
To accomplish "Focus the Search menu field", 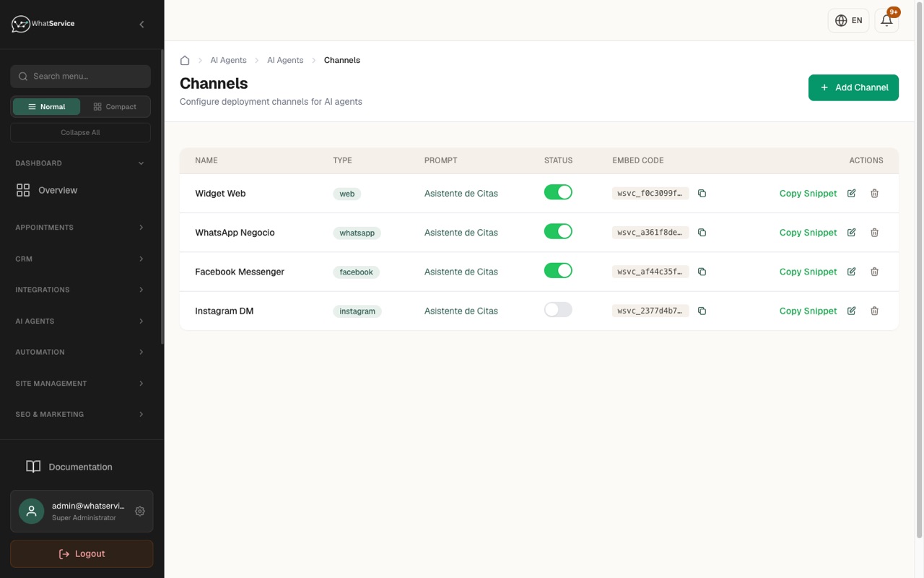I will point(80,76).
